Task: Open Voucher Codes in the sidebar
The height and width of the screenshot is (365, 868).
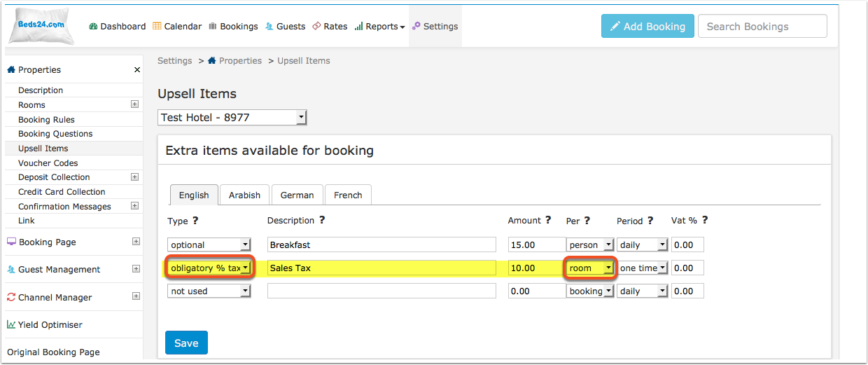Action: [x=48, y=163]
